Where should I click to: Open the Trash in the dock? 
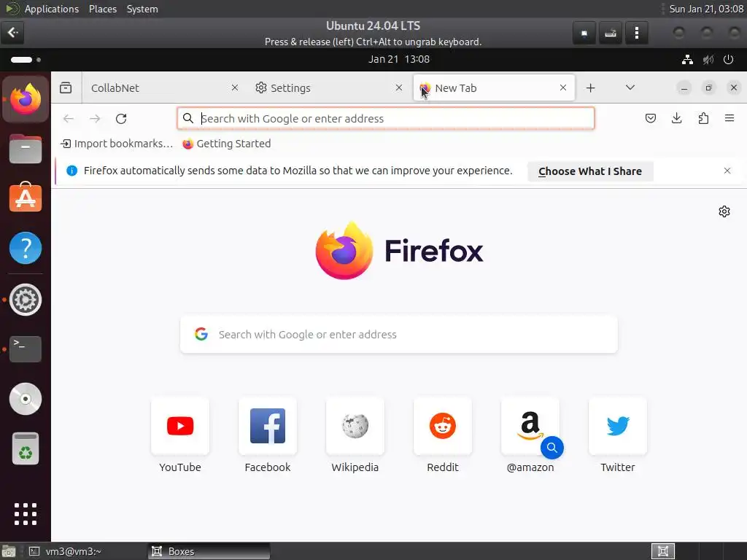click(26, 448)
